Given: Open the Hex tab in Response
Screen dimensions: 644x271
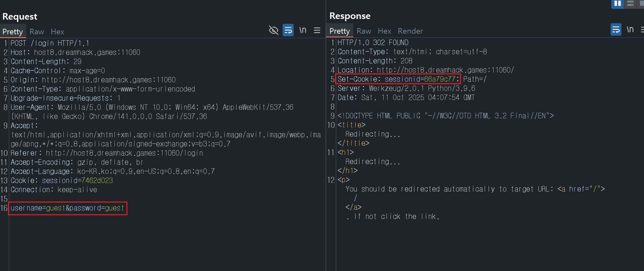Looking at the screenshot, I should (x=384, y=31).
